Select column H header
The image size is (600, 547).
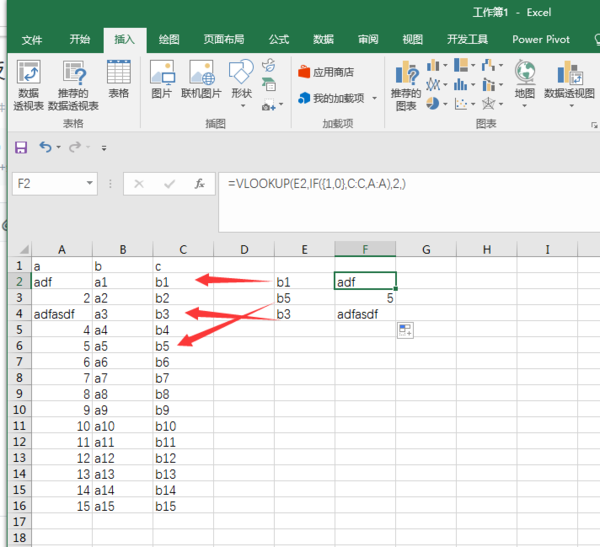(x=486, y=250)
